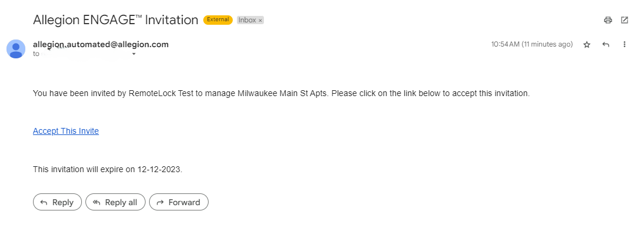
Task: Open the Accept This Invite link
Action: coord(66,131)
